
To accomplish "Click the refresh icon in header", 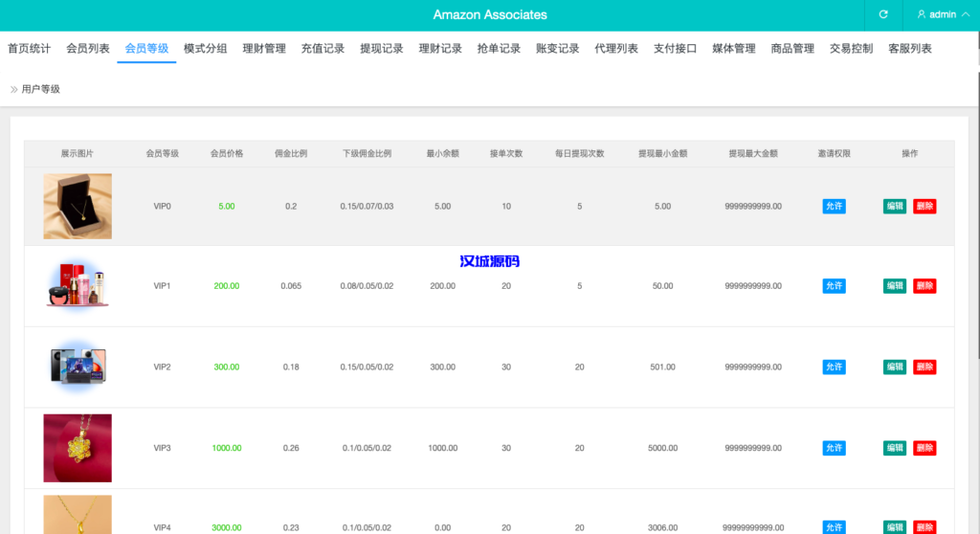I will coord(883,14).
